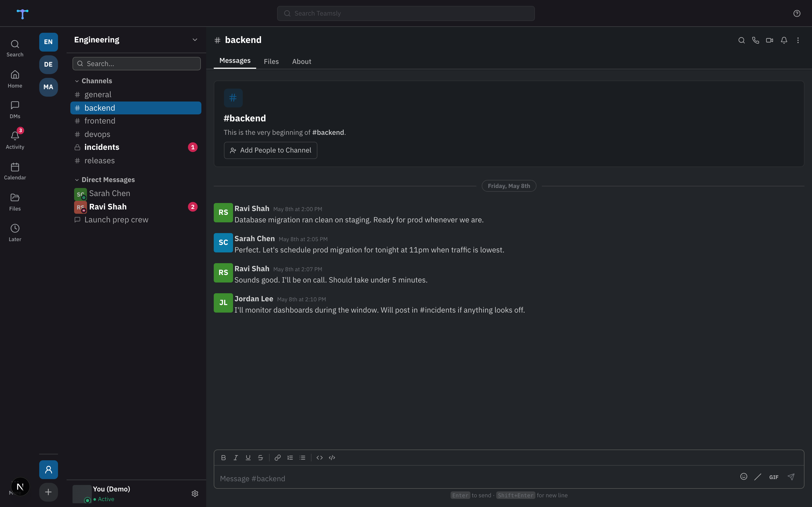812x507 pixels.
Task: Switch to the EN workspace
Action: tap(48, 42)
